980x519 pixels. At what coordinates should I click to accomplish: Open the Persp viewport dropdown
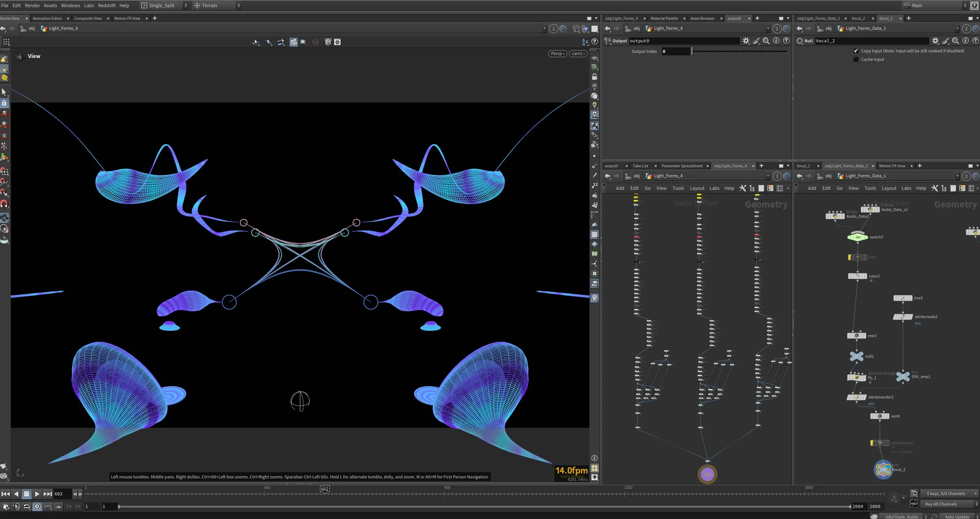click(557, 54)
